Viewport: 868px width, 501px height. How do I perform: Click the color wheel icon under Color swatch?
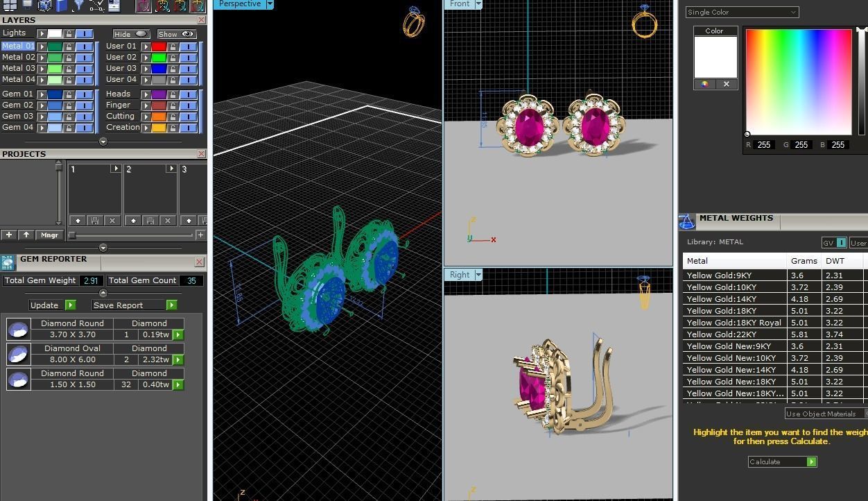[x=705, y=84]
